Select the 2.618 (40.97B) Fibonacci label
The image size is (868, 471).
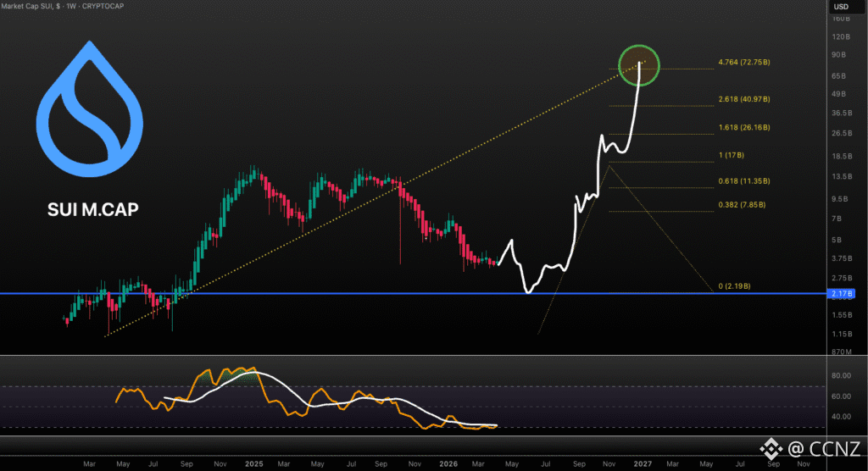pos(744,99)
